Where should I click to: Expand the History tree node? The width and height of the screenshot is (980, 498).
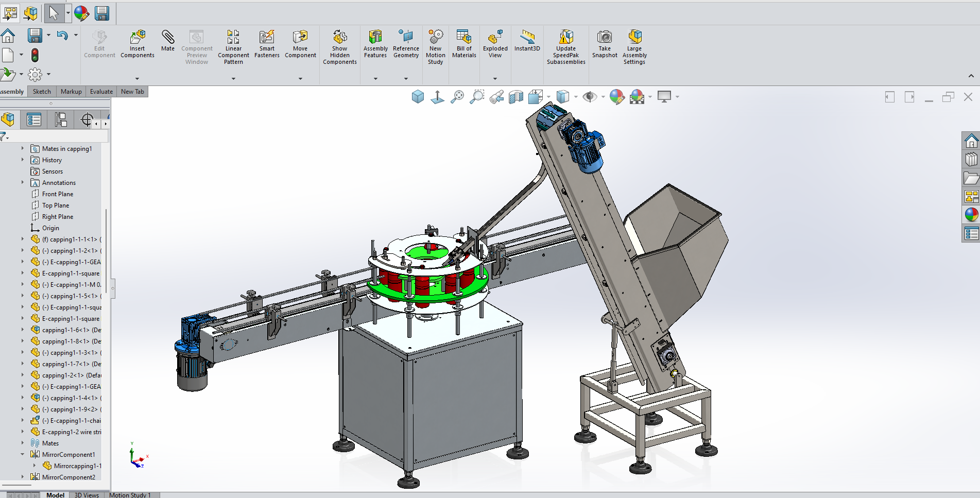coord(23,160)
